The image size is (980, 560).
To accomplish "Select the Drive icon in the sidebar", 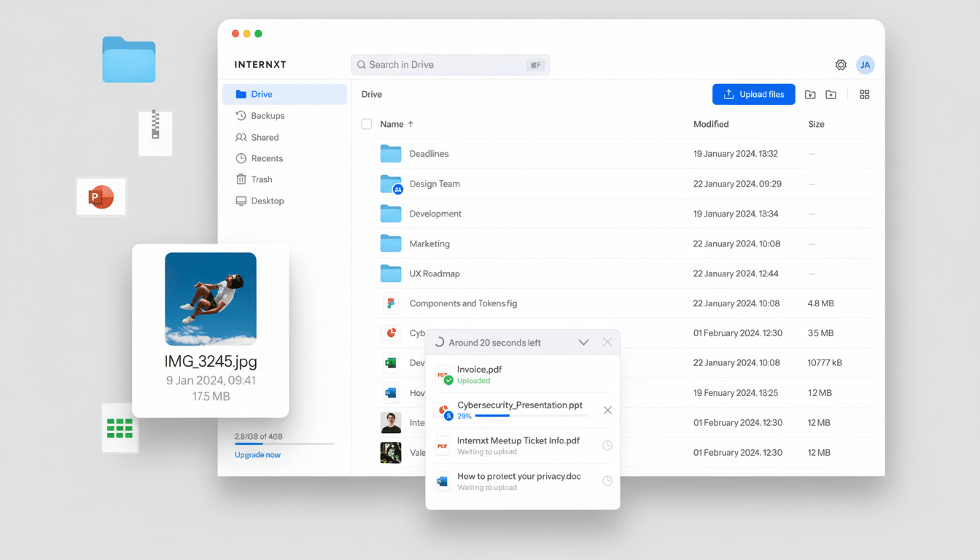I will pos(241,94).
